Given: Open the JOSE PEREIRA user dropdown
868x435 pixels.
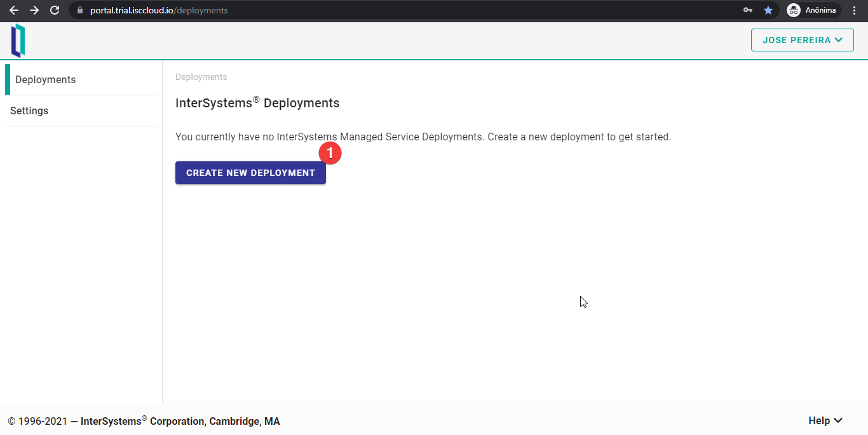Looking at the screenshot, I should pos(803,40).
